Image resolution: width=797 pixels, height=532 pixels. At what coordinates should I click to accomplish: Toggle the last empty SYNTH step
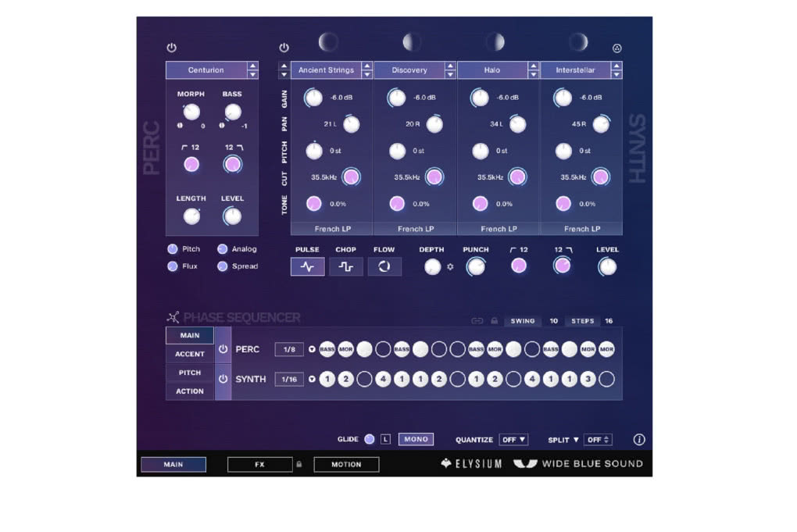606,379
